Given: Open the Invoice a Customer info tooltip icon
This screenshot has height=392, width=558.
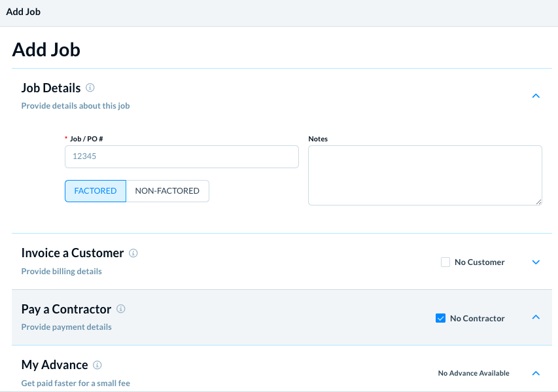Looking at the screenshot, I should (133, 253).
